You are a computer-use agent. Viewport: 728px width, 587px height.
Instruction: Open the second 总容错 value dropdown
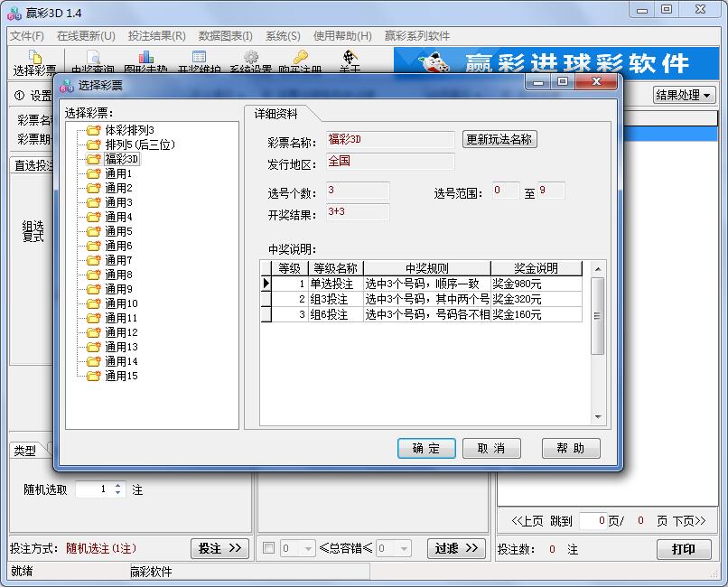click(403, 548)
